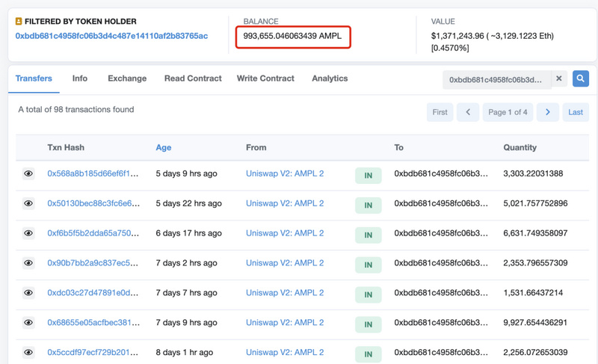Open transaction hash 0x50130bec88c3fc6e6
The width and height of the screenshot is (598, 364).
tap(93, 203)
